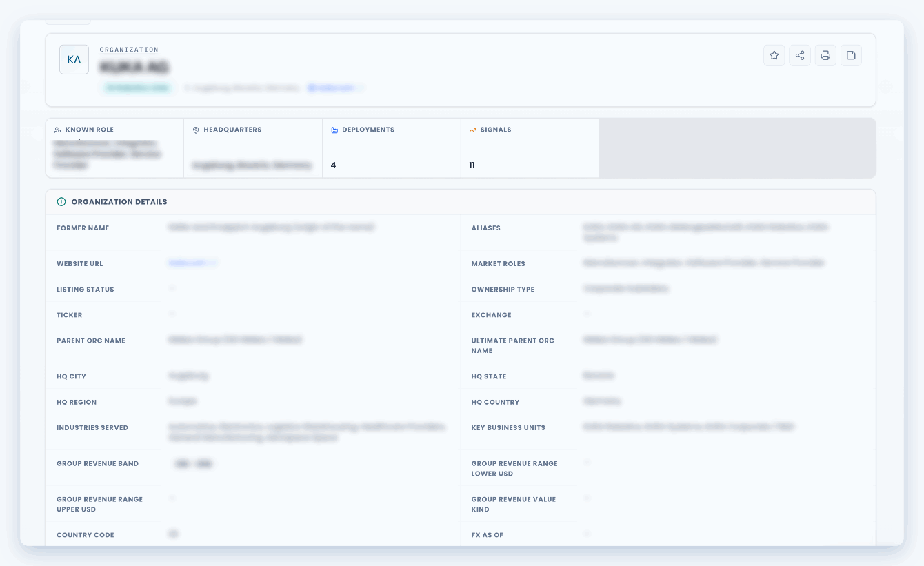924x566 pixels.
Task: Click the Group Revenue Band label
Action: point(98,463)
